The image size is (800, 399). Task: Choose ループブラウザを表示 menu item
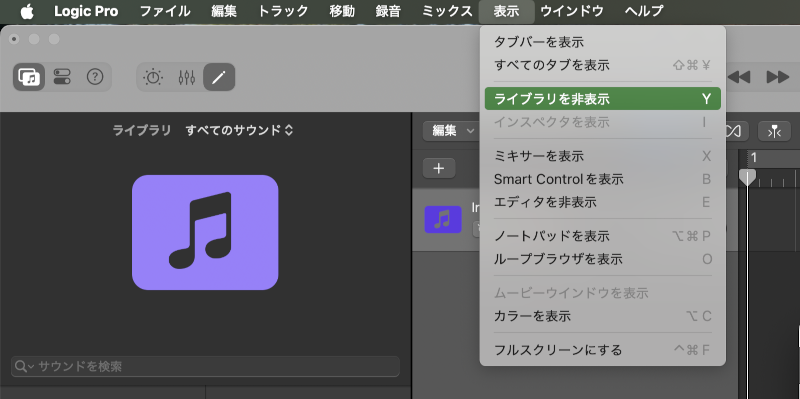point(603,259)
